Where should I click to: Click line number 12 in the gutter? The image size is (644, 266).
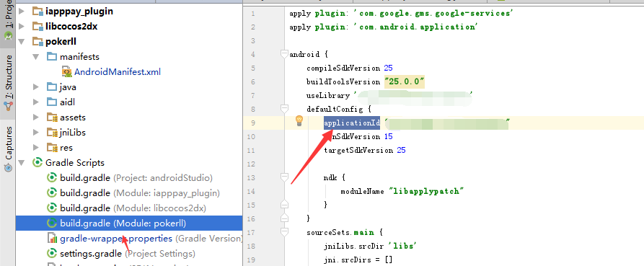pos(251,164)
